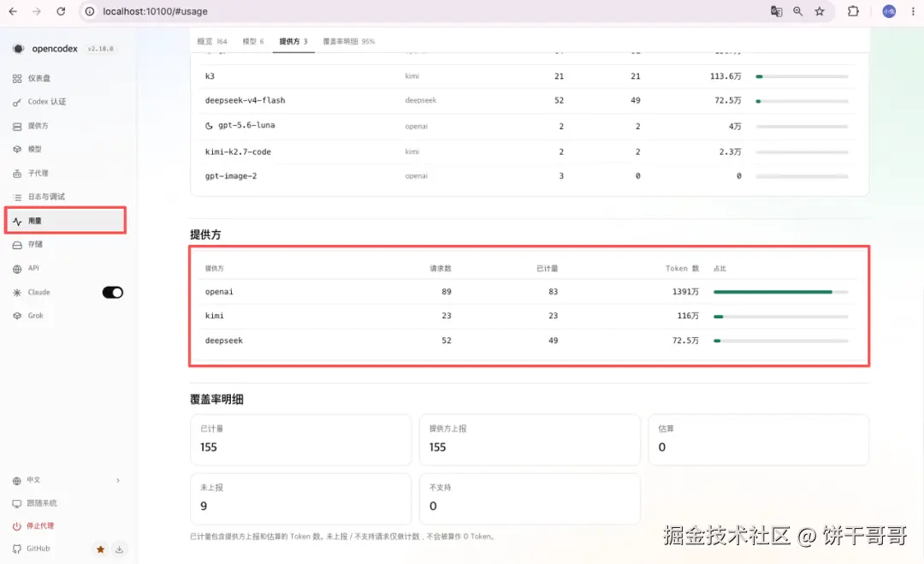Viewport: 924px width, 564px height.
Task: Open the 存储 drive icon
Action: pyautogui.click(x=17, y=245)
